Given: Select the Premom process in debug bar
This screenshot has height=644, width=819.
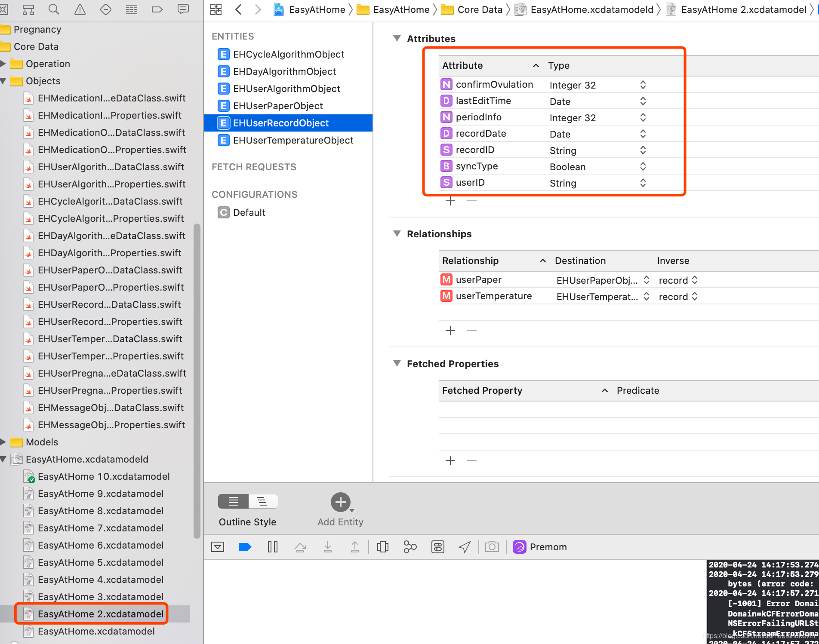Looking at the screenshot, I should coord(540,547).
